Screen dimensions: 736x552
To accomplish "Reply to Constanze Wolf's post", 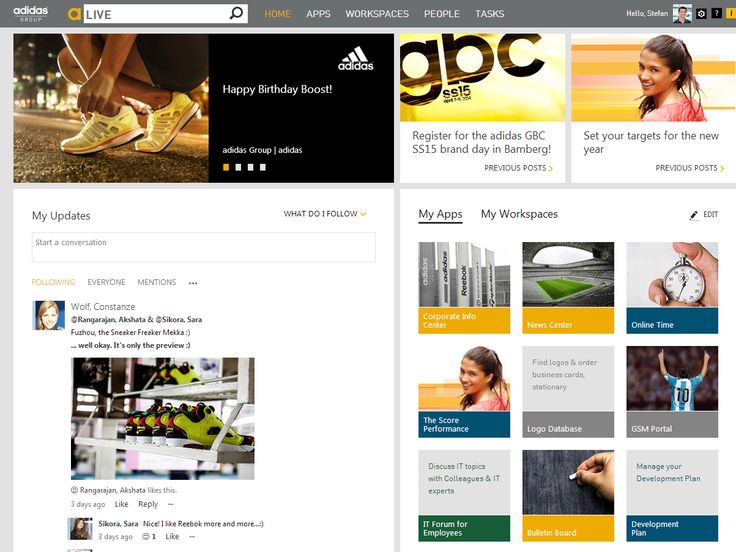I will tap(148, 504).
